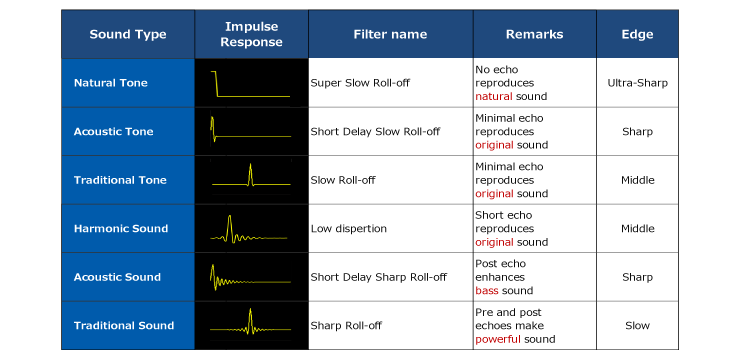The height and width of the screenshot is (360, 740).
Task: Click the Traditional Tone impulse response waveform
Action: tap(251, 175)
